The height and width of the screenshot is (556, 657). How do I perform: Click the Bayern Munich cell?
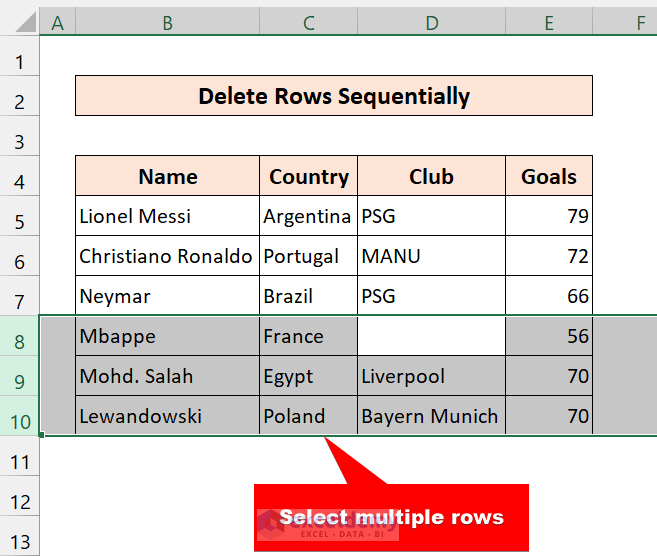click(431, 416)
